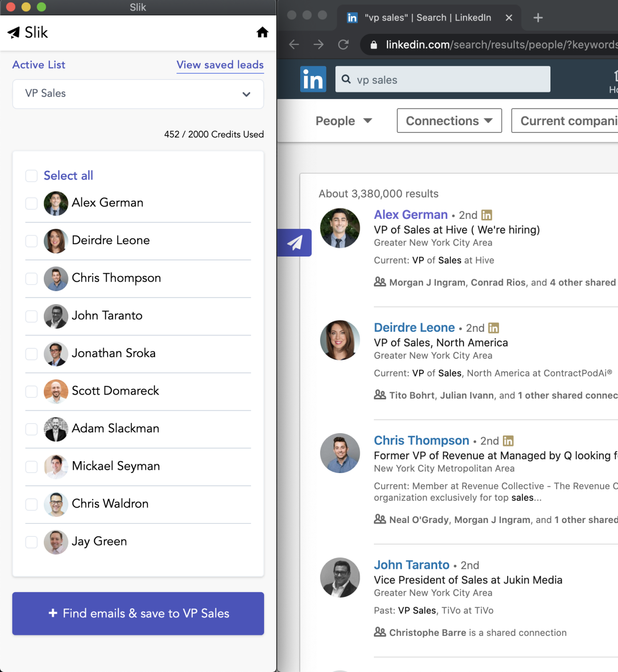Click Find emails & save to VP Sales
This screenshot has height=672, width=618.
tap(138, 613)
